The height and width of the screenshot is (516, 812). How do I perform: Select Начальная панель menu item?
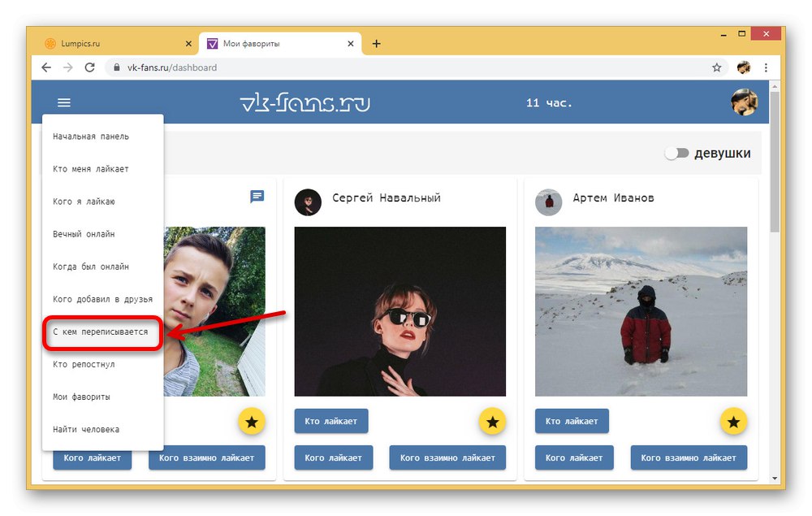point(102,137)
